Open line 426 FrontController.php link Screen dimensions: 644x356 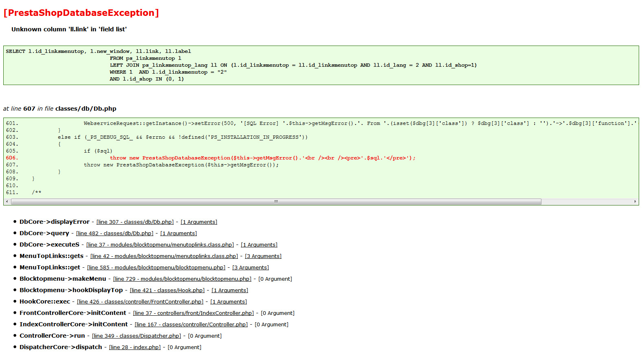pos(140,302)
